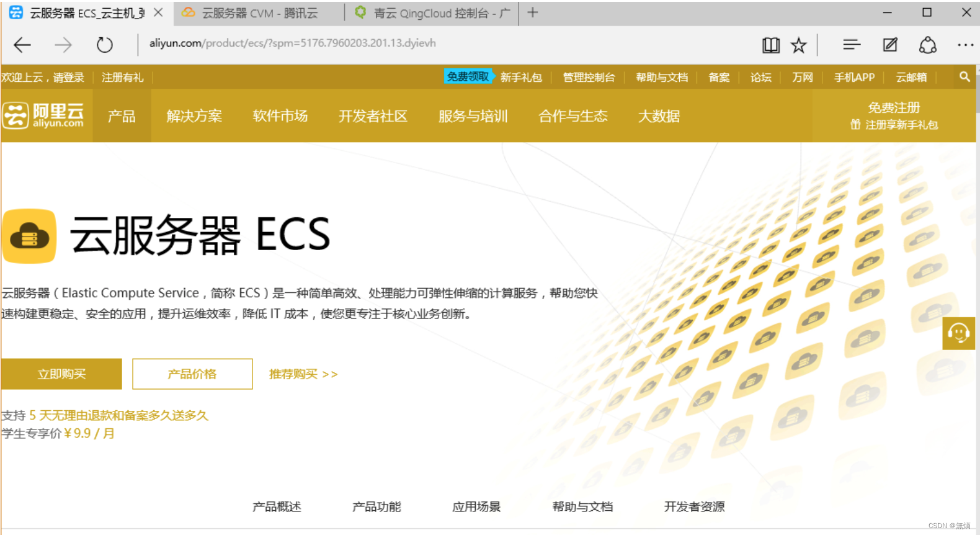
Task: Open the 开发者社区 menu item
Action: [373, 116]
